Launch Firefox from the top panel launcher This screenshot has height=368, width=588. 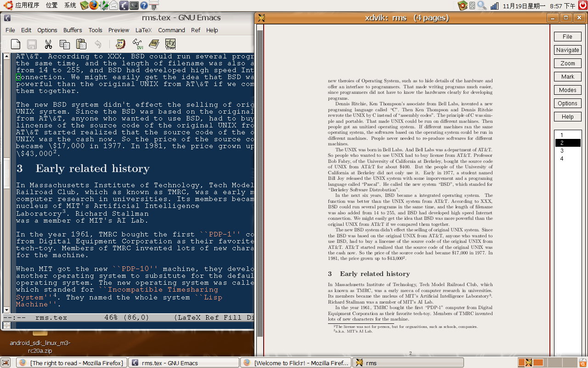[94, 6]
